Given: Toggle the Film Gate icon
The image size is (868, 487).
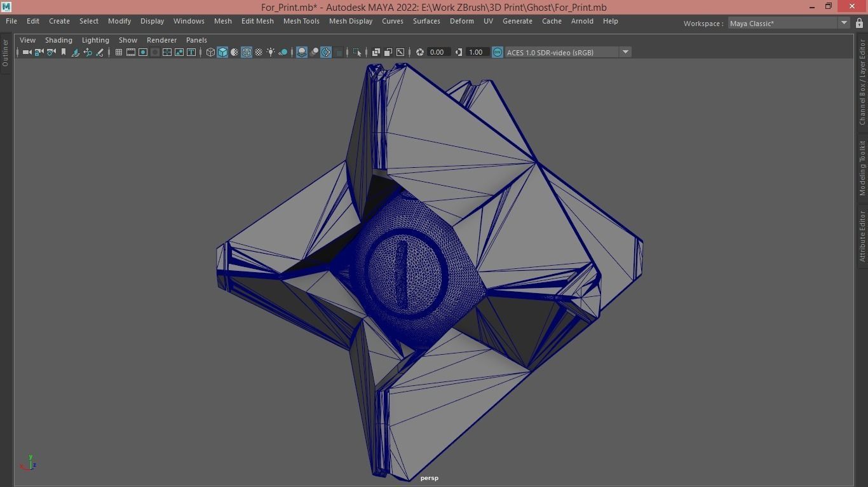Looking at the screenshot, I should tap(131, 52).
